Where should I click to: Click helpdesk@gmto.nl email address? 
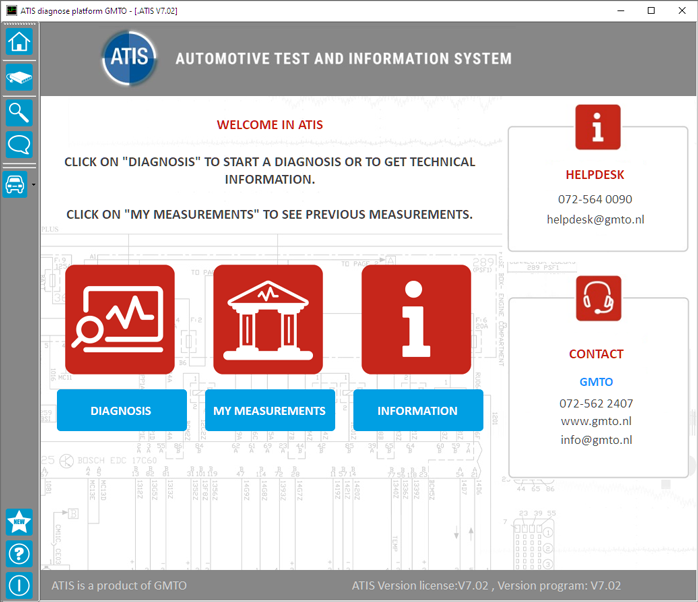coord(595,219)
